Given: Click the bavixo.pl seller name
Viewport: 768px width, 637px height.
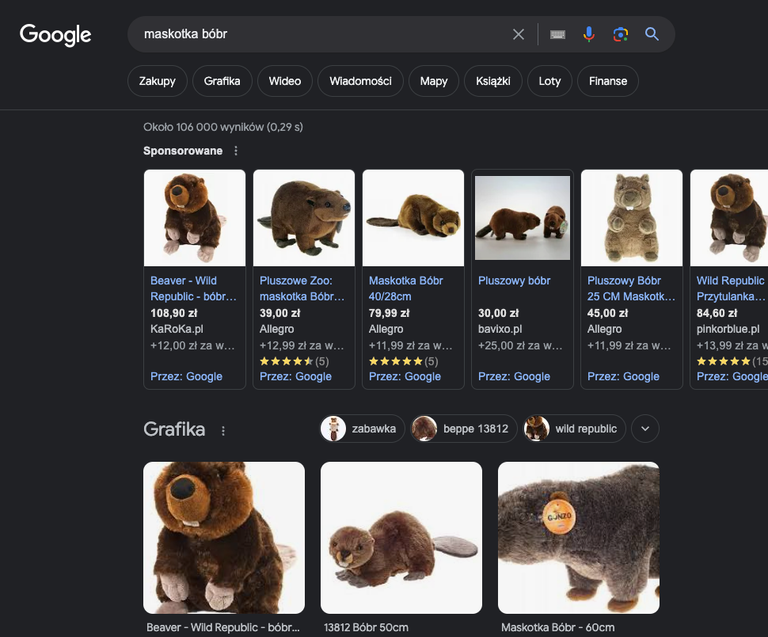Looking at the screenshot, I should coord(500,329).
